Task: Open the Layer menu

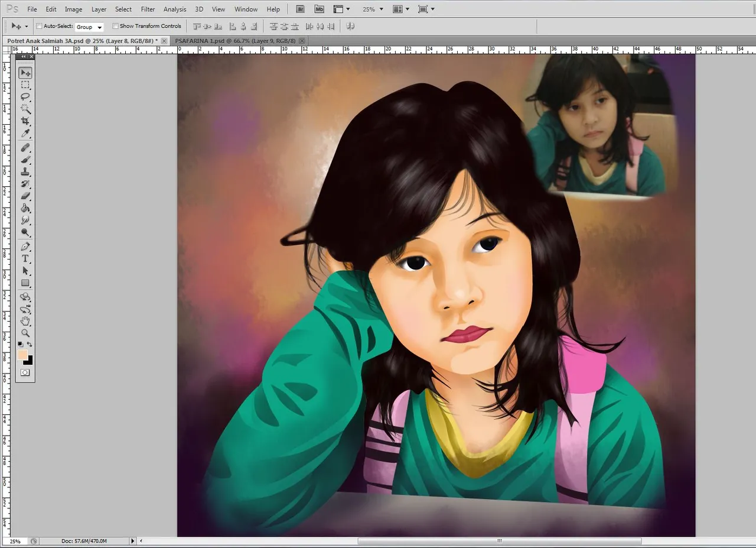Action: (99, 9)
